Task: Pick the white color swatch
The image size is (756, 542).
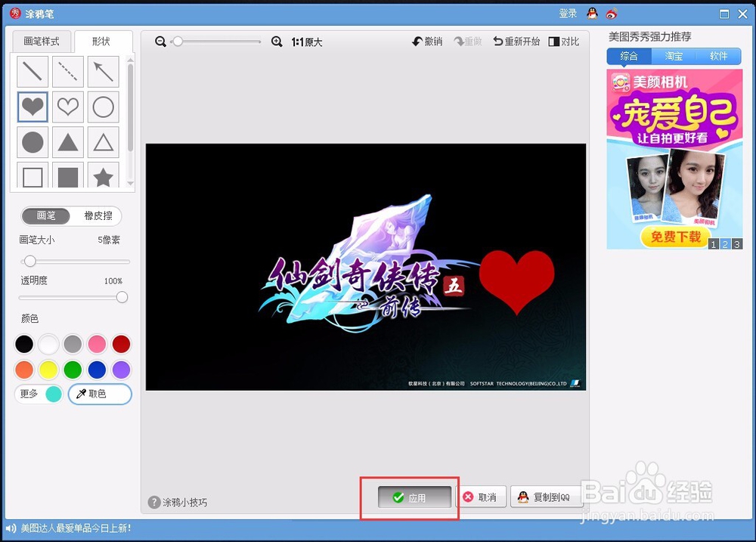Action: 48,344
